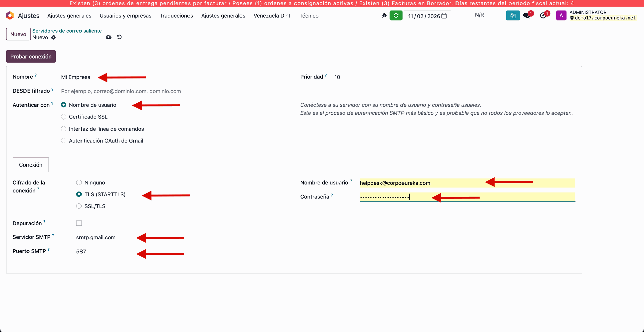Go back to Servidores de correo saliente

pyautogui.click(x=67, y=31)
